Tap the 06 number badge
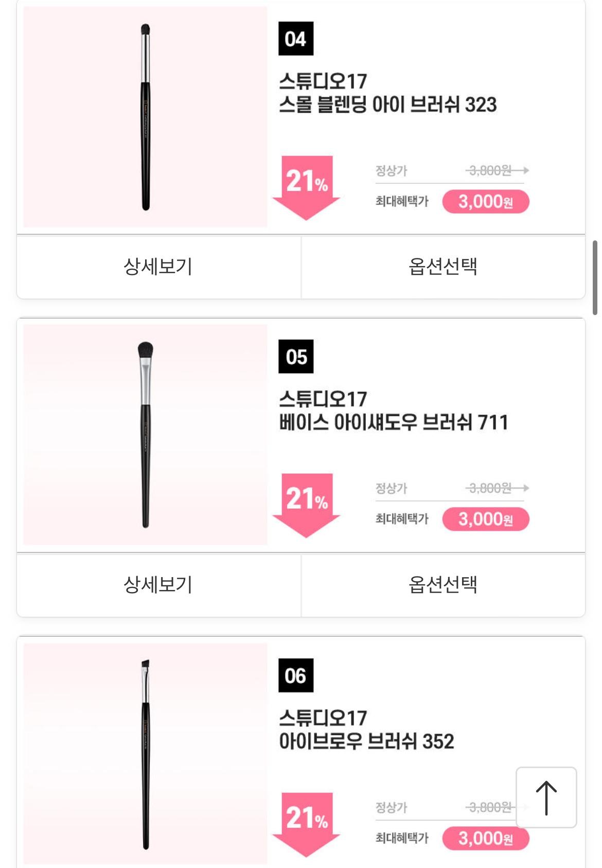This screenshot has height=868, width=602. [296, 675]
